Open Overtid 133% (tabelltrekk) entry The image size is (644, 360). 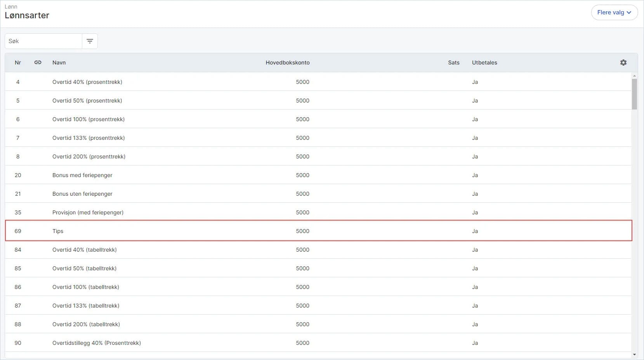pyautogui.click(x=318, y=306)
